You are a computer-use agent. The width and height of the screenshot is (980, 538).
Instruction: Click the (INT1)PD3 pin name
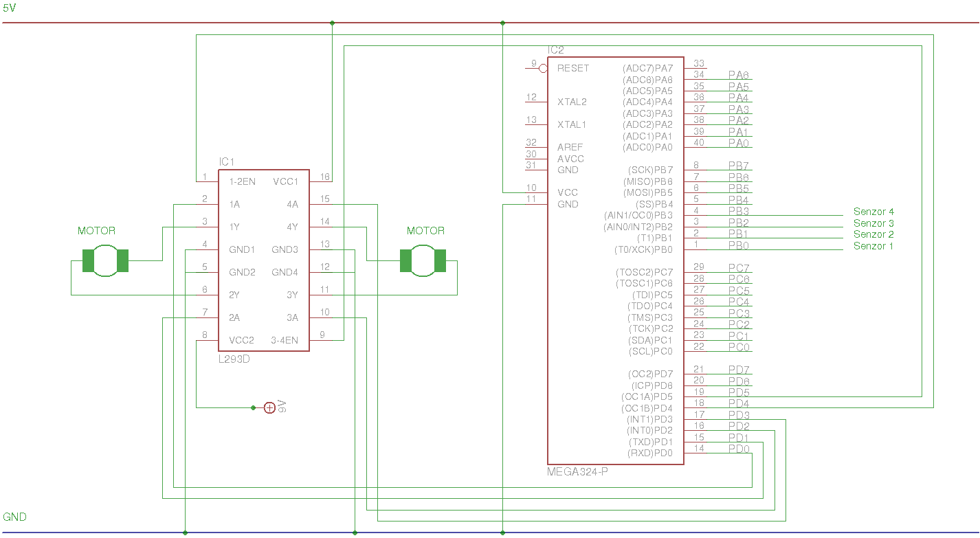point(649,419)
